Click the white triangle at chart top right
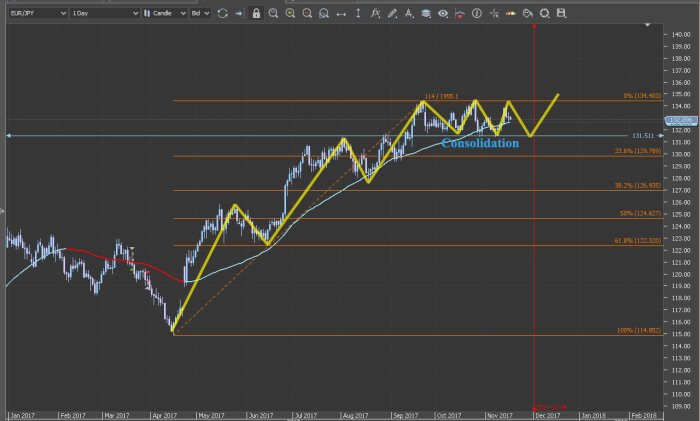The height and width of the screenshot is (421, 700). pos(647,25)
